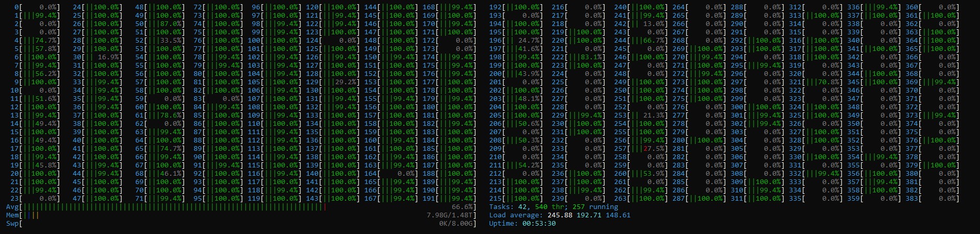Click CPU 369 meter reading 99.4%
This screenshot has width=980, height=234.
pyautogui.click(x=933, y=82)
